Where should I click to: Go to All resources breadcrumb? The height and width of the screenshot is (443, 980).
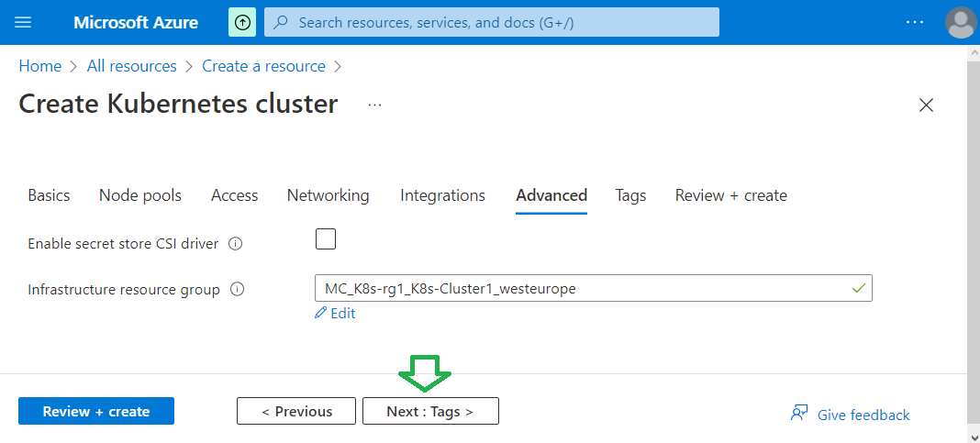click(132, 66)
